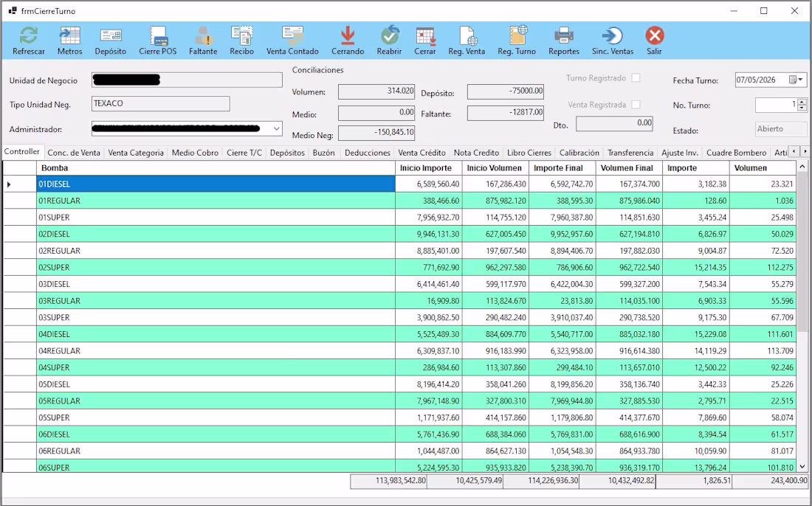Select the 01DIESEL row

400,184
